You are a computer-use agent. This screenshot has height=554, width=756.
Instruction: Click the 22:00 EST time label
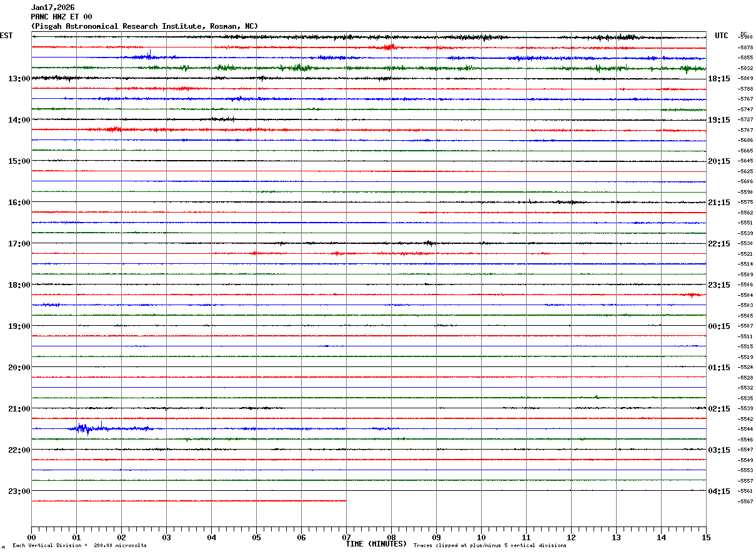point(19,450)
